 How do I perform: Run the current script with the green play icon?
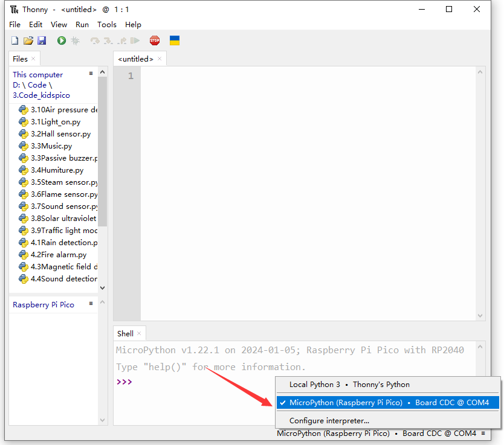coord(62,40)
